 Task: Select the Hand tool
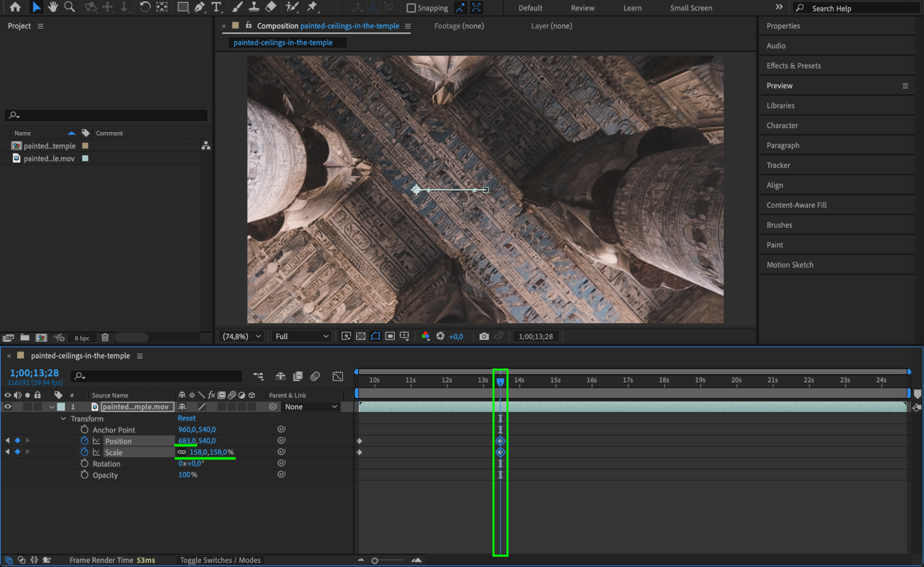53,7
